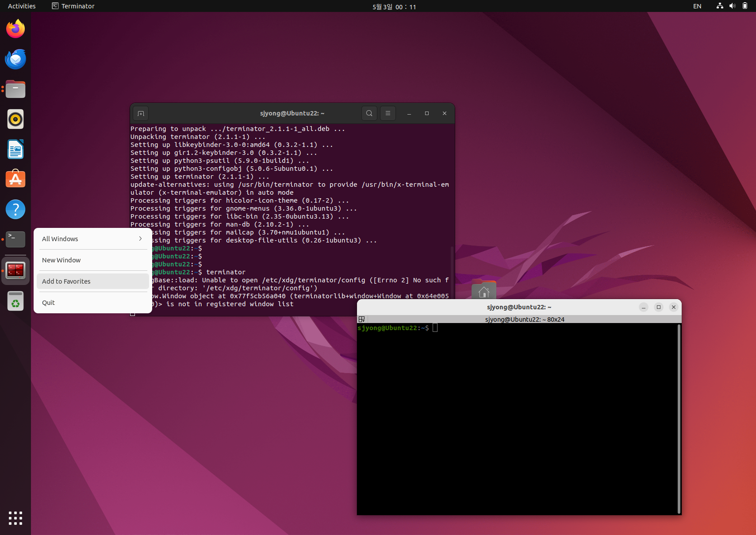Click the line "Setting up terminator (2.1.1-1) ..."

click(200, 177)
